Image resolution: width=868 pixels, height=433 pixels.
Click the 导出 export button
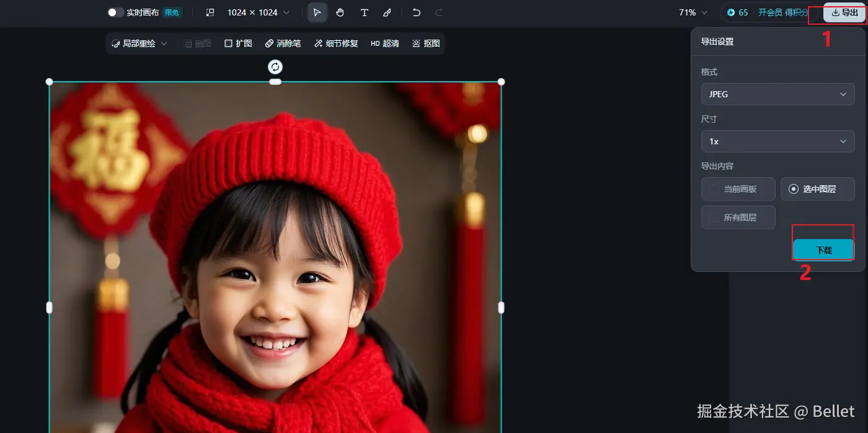(x=844, y=12)
